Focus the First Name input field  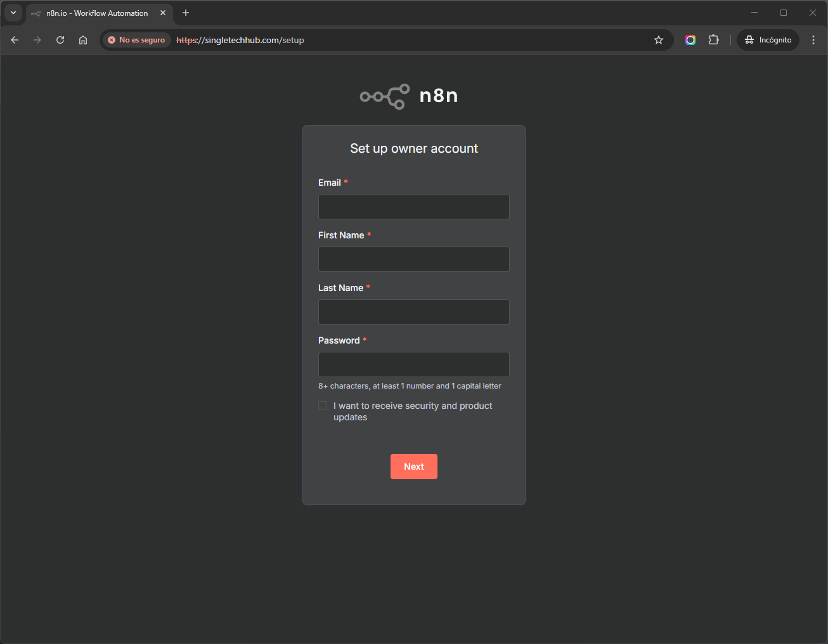click(x=414, y=259)
